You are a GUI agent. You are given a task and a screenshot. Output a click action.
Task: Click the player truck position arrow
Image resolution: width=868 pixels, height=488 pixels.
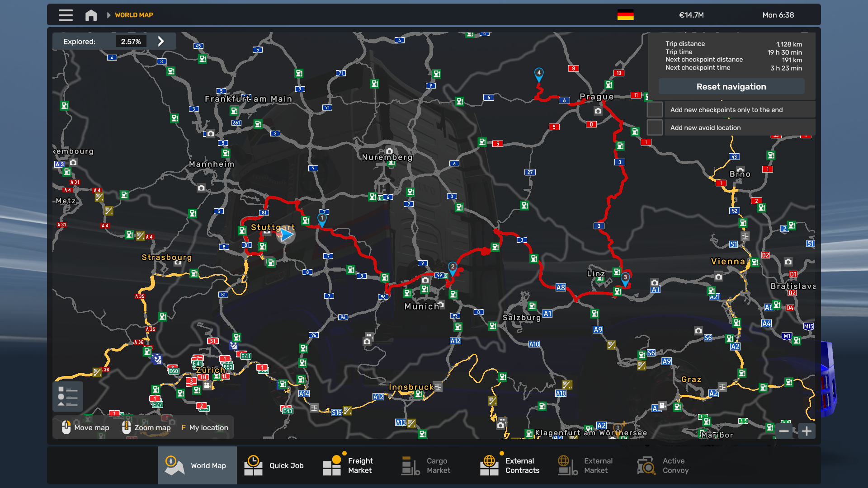(286, 235)
